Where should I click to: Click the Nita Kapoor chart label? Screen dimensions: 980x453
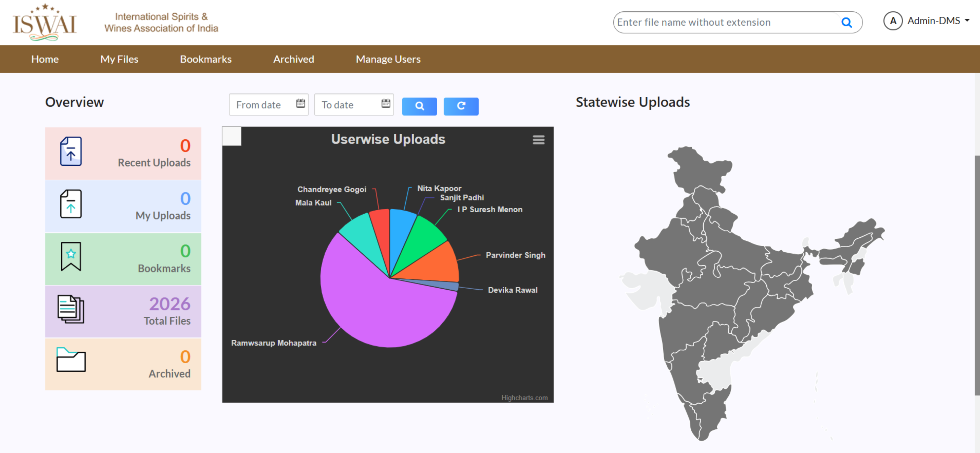(439, 188)
